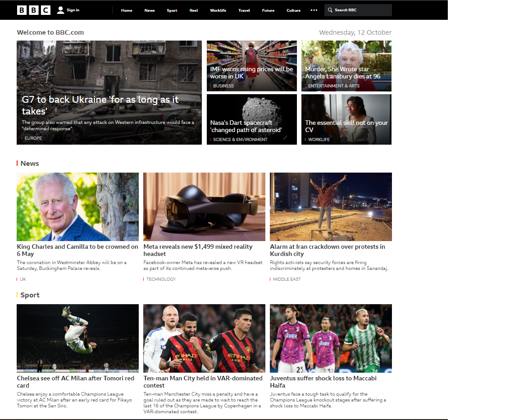Open Juventus suffer shock loss headline
519x420 pixels.
tap(323, 382)
